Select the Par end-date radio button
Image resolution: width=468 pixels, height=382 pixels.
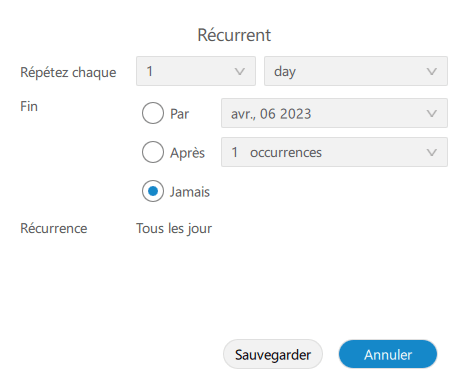click(153, 113)
